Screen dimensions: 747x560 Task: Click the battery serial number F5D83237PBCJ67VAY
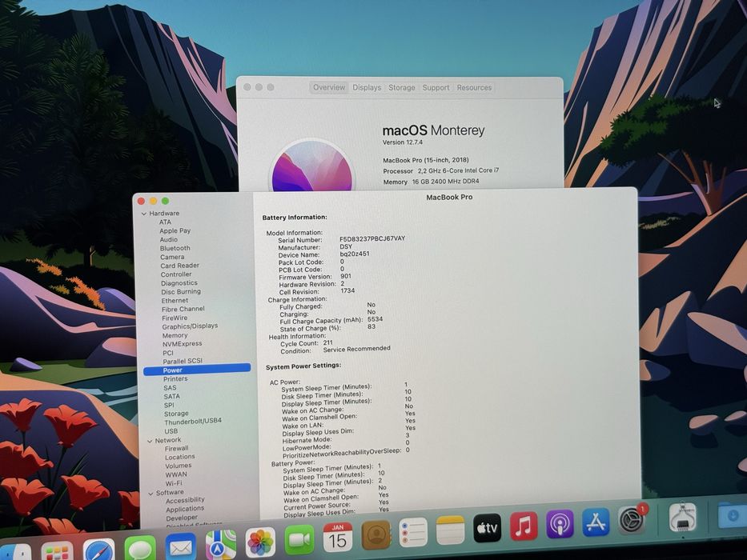click(372, 238)
